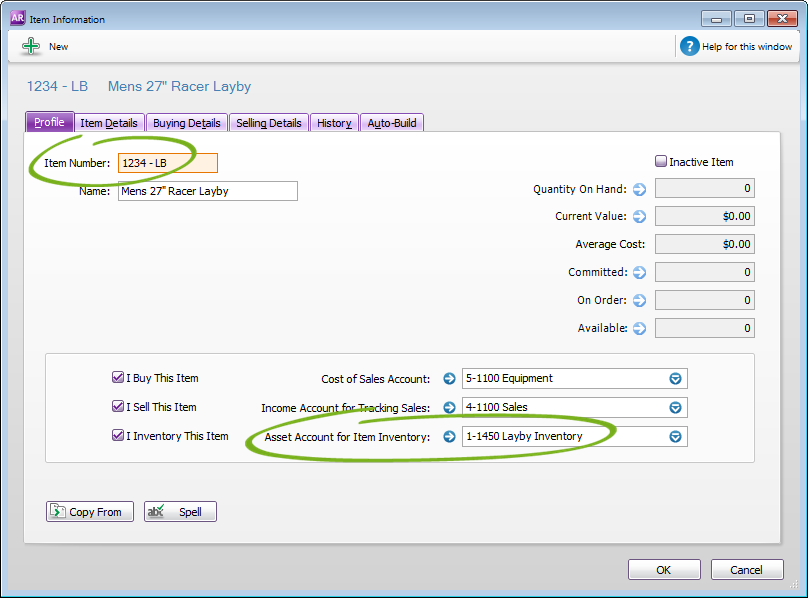The image size is (808, 598).
Task: Click the Committed zoom arrow icon
Action: (x=639, y=272)
